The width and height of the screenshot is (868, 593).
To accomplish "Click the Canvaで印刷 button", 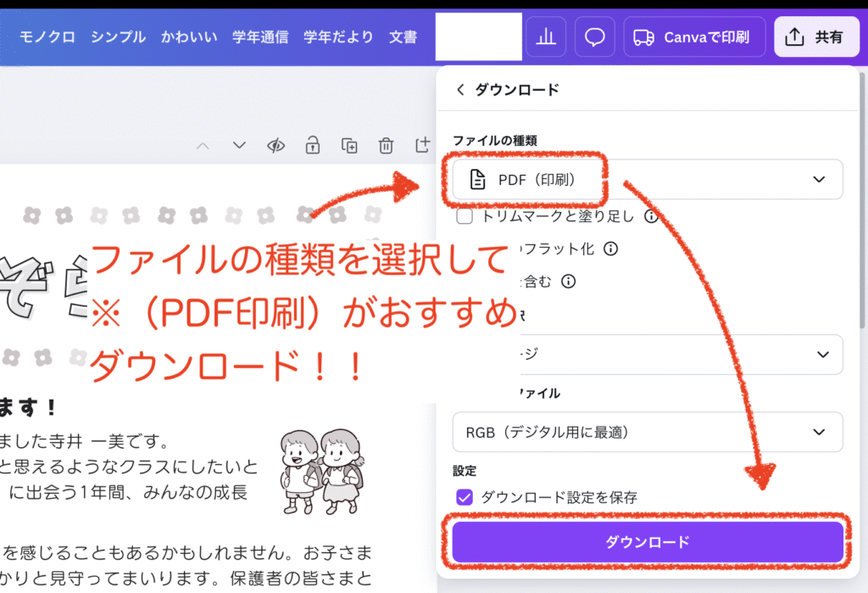I will tap(694, 37).
